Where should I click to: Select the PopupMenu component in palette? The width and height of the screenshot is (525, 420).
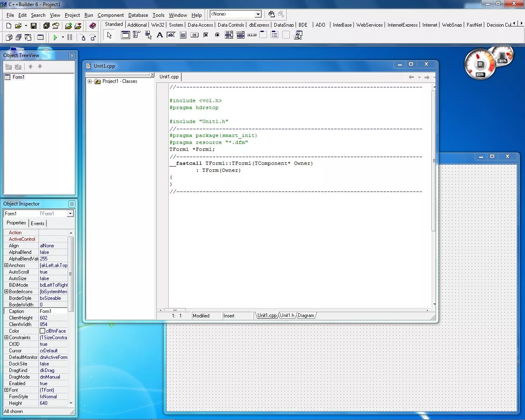click(148, 35)
